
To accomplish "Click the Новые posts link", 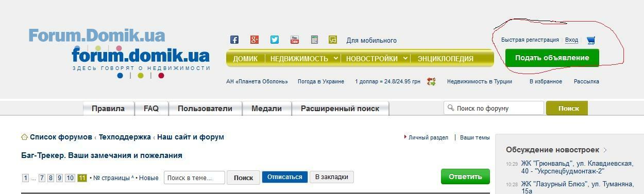I will (x=149, y=178).
